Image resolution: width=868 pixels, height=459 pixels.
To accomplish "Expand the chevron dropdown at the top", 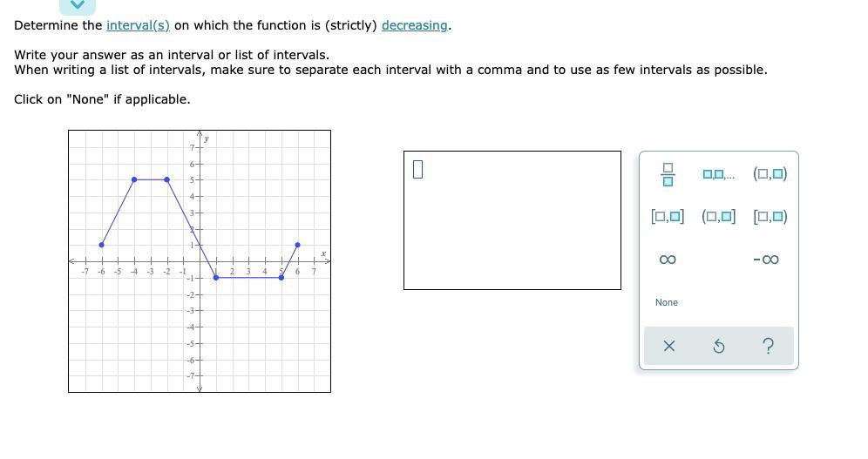I will [x=78, y=5].
